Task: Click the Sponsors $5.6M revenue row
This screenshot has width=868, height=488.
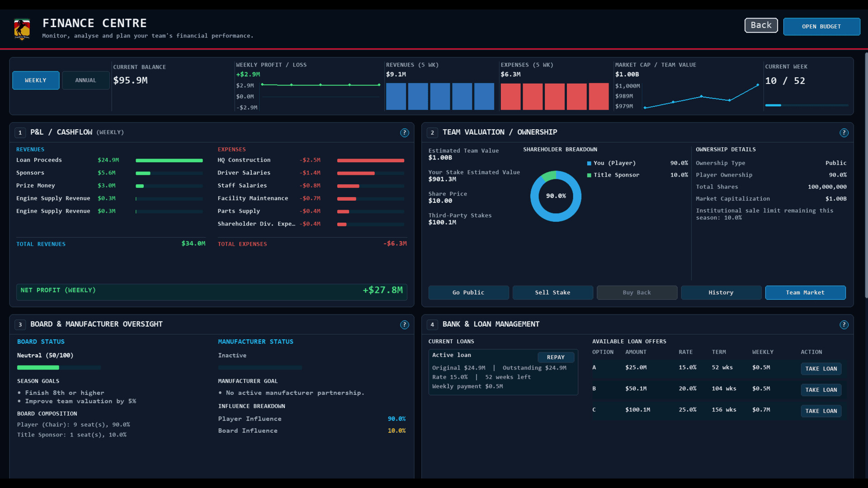Action: (110, 173)
